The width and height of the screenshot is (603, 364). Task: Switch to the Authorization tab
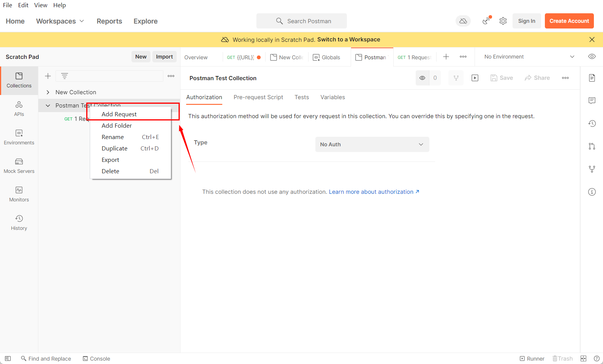[204, 97]
